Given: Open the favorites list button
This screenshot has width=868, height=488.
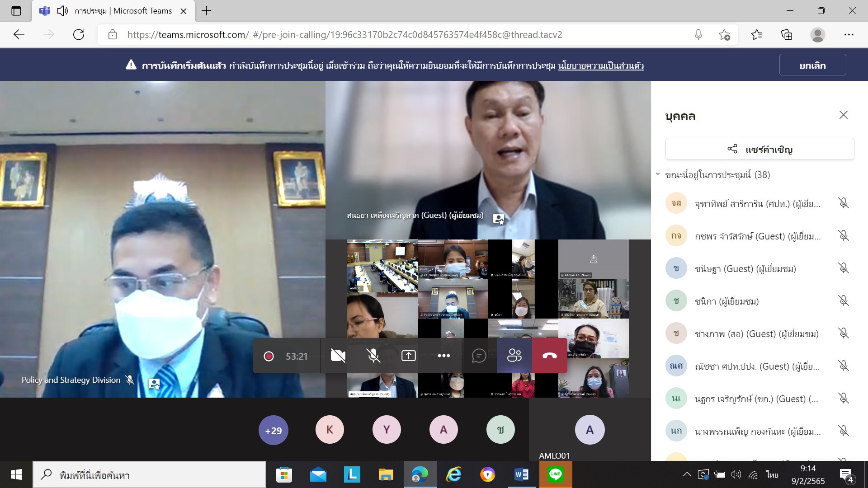Looking at the screenshot, I should tap(756, 35).
